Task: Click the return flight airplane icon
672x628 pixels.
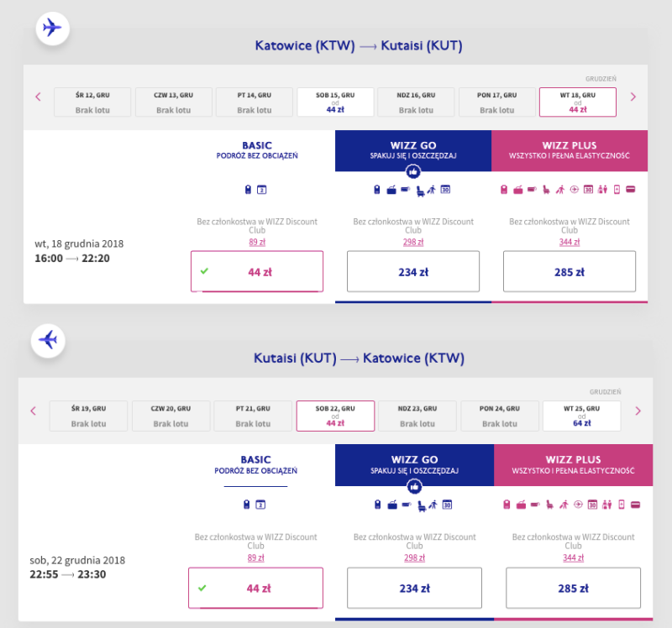Action: coord(48,341)
